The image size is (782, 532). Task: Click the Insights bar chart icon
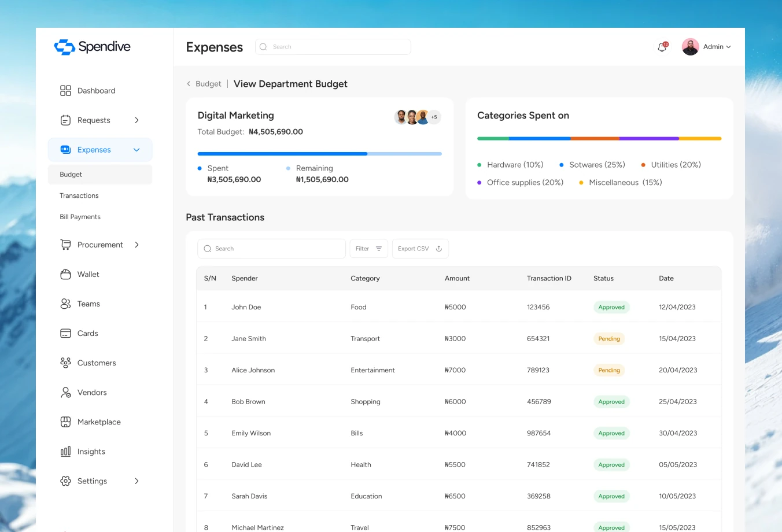[65, 451]
